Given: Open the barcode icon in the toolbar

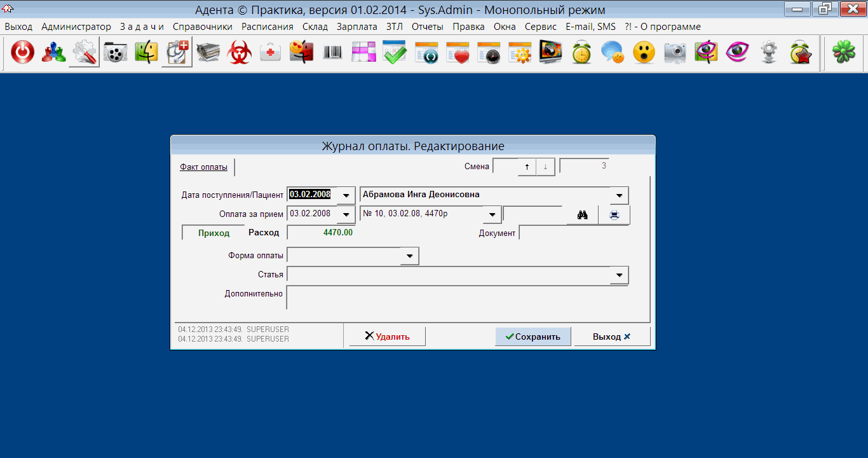Looking at the screenshot, I should (332, 53).
